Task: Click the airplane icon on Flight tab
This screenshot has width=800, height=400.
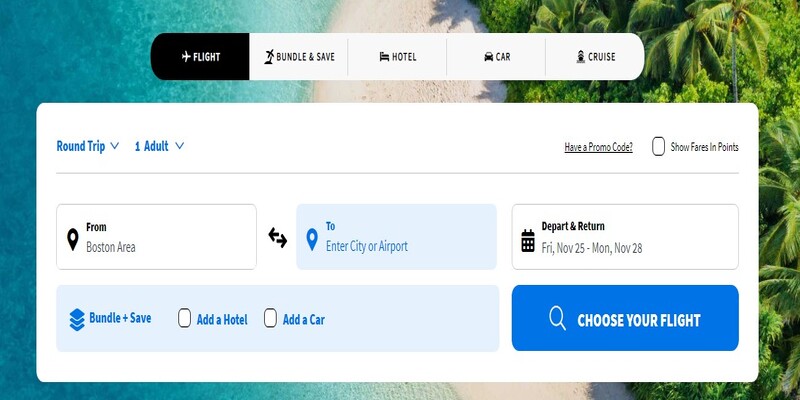Action: click(186, 57)
